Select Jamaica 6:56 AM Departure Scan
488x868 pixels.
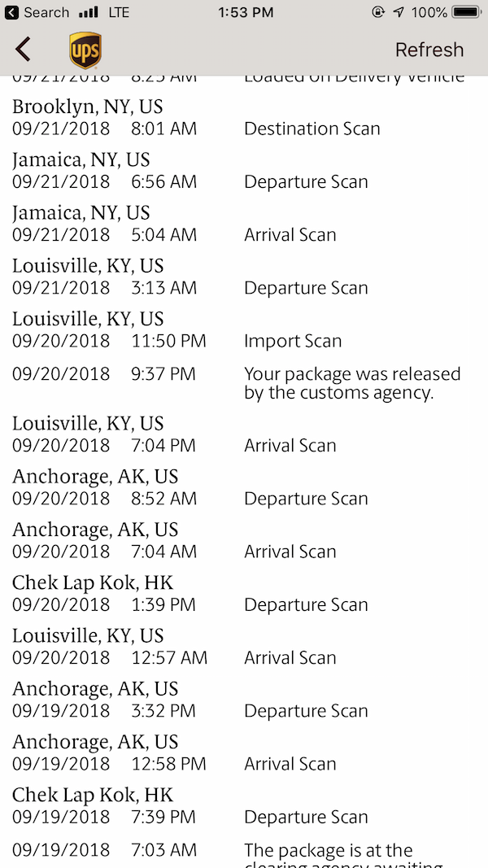coord(244,171)
